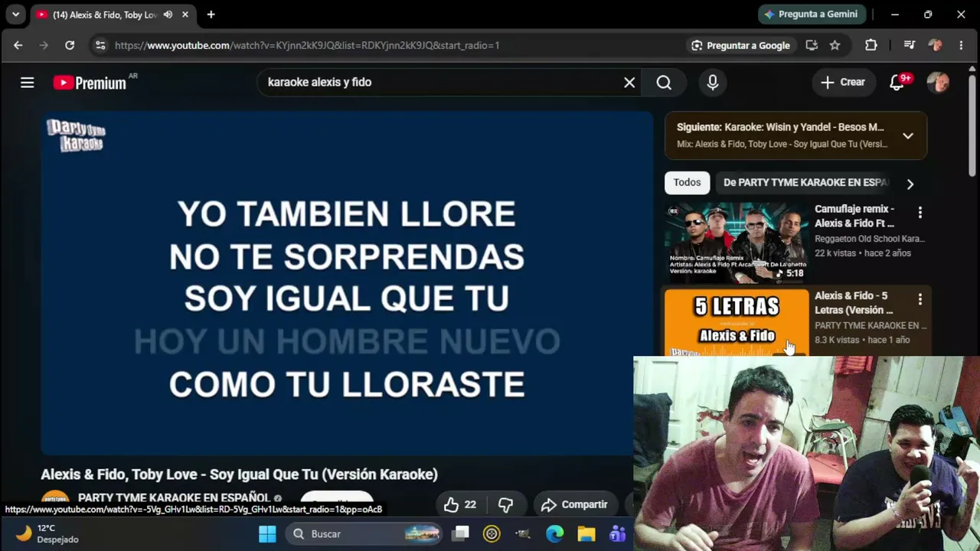Click the taskbar Buscar search box
980x551 pixels.
[x=364, y=533]
